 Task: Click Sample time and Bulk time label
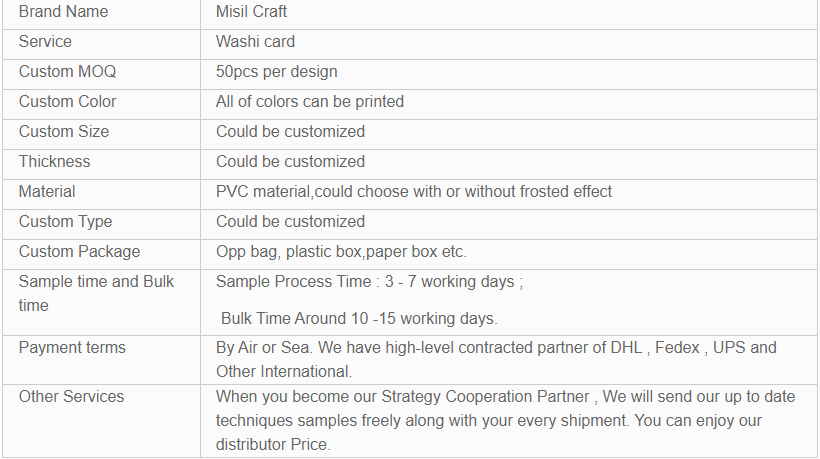pyautogui.click(x=96, y=293)
